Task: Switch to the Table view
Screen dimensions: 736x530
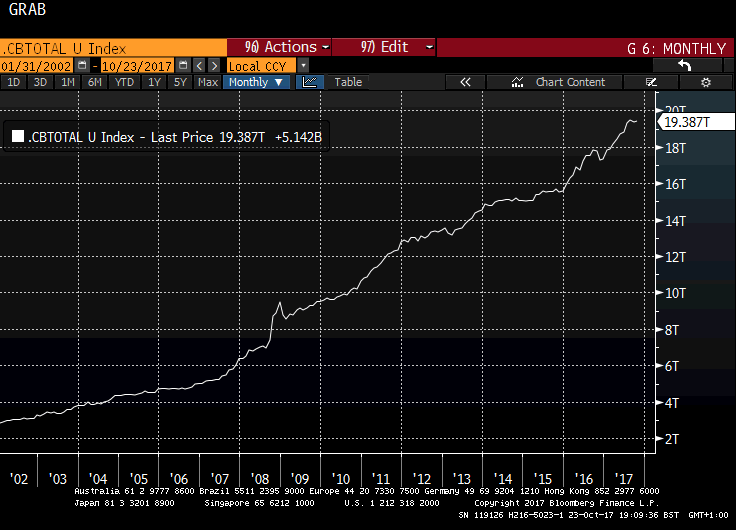Action: pos(348,82)
